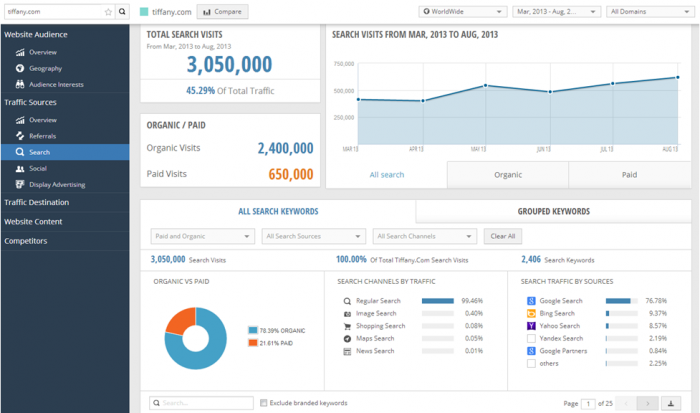Click the favorite star icon in address field

pos(108,12)
